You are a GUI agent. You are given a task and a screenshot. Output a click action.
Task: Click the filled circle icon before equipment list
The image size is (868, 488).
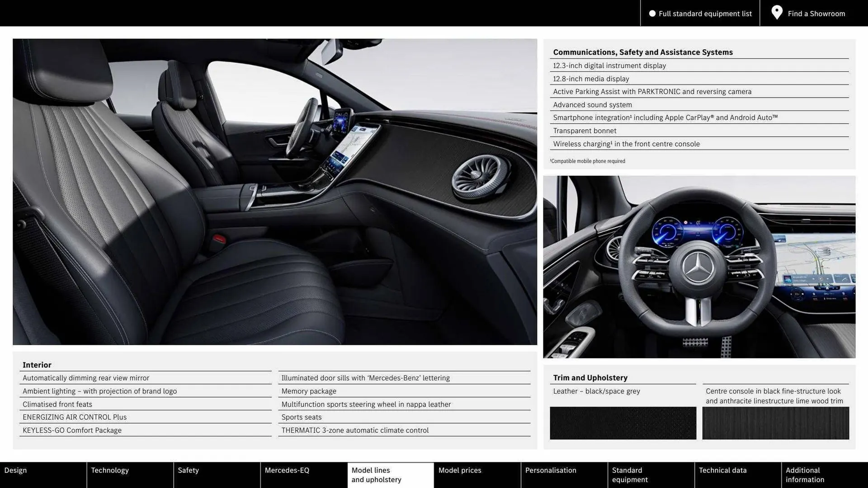tap(652, 14)
